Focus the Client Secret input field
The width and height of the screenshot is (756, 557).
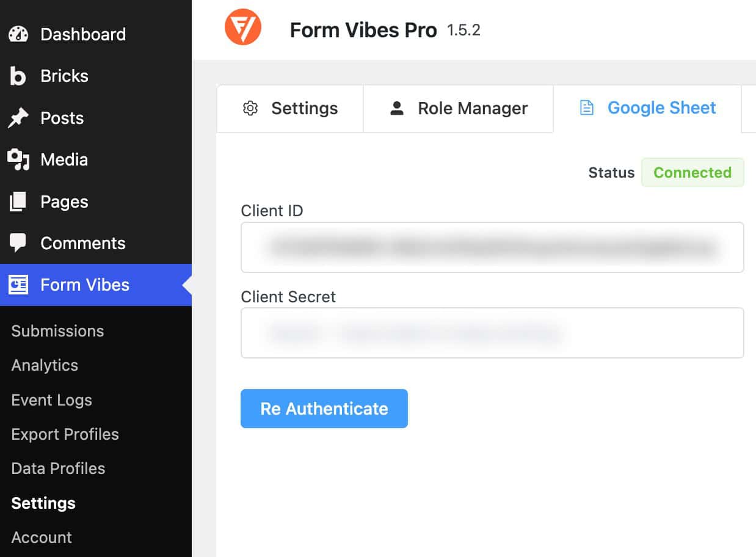pyautogui.click(x=492, y=333)
